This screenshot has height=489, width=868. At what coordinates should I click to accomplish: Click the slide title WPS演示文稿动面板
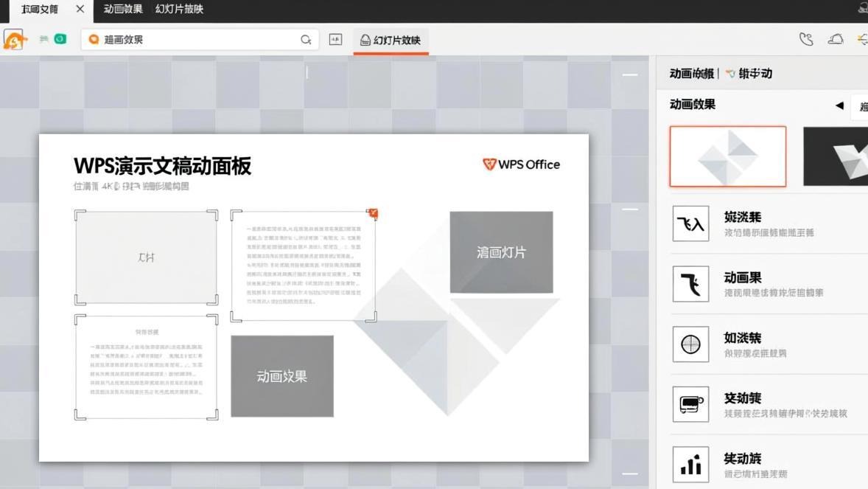(x=162, y=166)
